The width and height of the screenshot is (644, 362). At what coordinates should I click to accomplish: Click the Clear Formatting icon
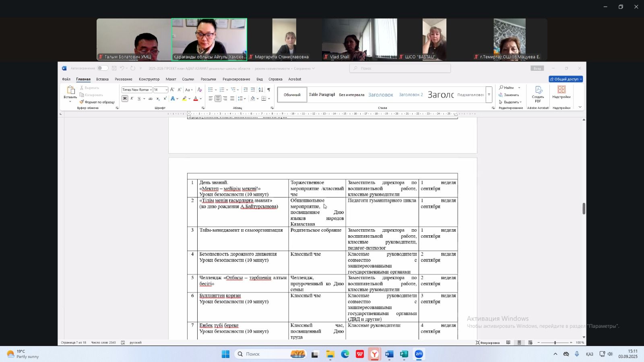(x=200, y=90)
